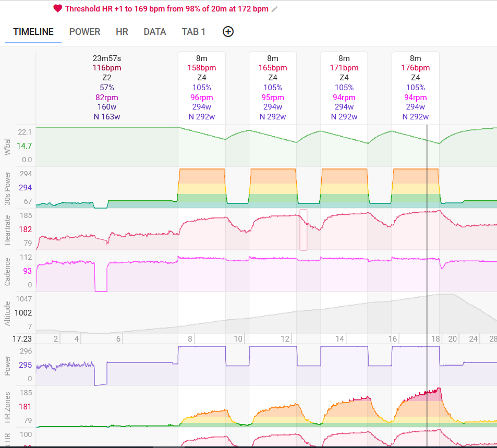The height and width of the screenshot is (448, 497).
Task: Click the current power value 295
Action: tap(26, 365)
